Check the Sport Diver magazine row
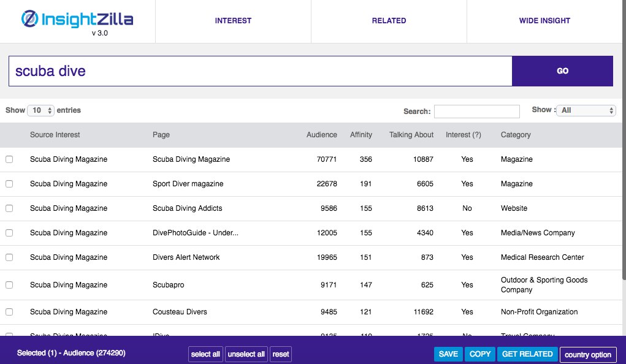Image resolution: width=626 pixels, height=364 pixels. [9, 184]
